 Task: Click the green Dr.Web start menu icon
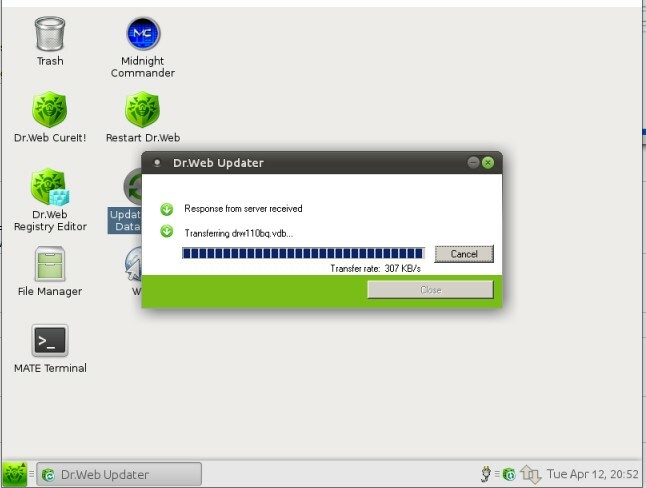pyautogui.click(x=14, y=473)
